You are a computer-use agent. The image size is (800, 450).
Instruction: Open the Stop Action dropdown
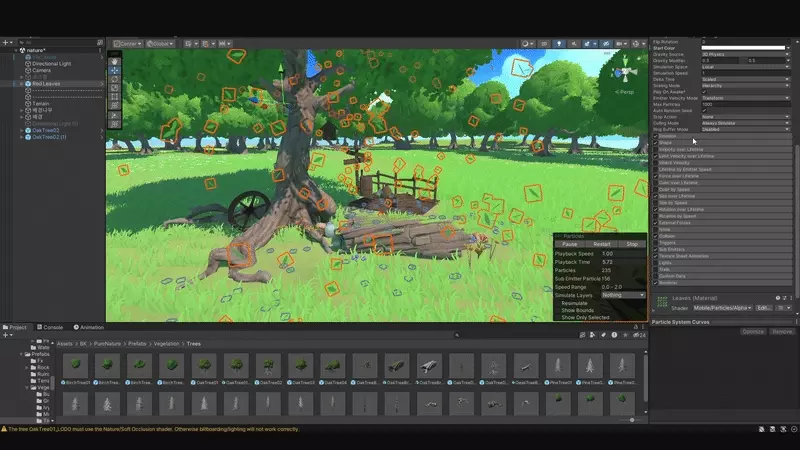[745, 117]
